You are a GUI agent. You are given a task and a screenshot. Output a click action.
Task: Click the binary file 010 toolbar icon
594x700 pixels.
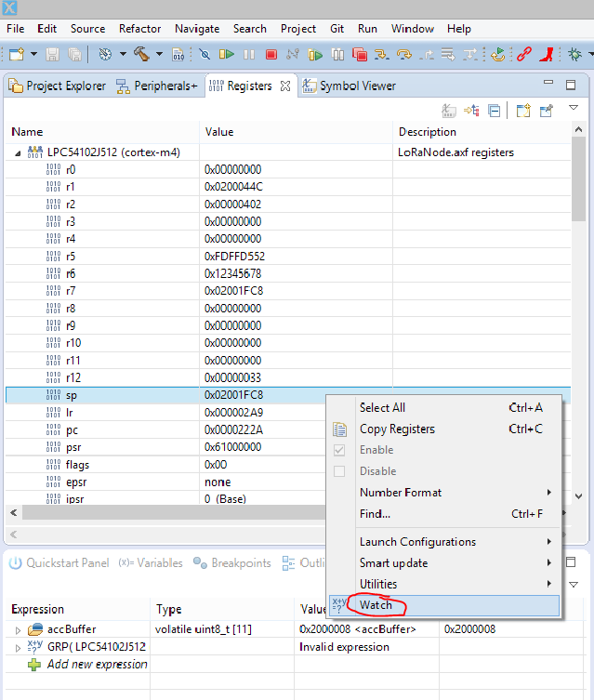178,55
